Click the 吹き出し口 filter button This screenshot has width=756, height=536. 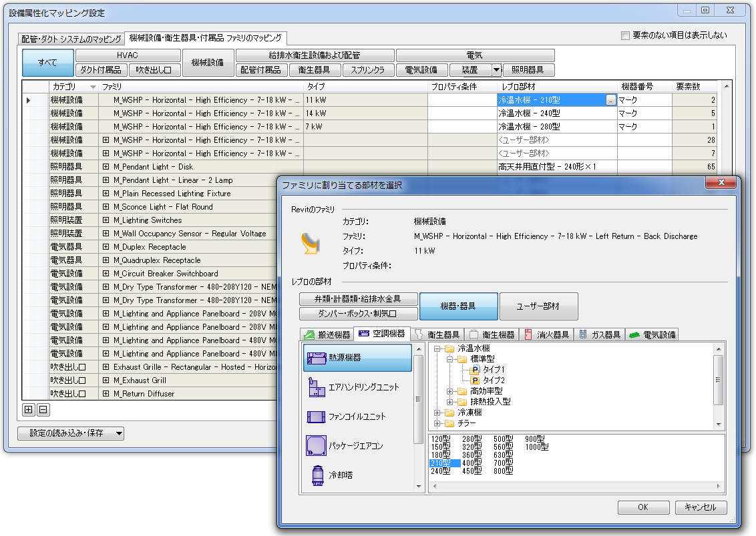pyautogui.click(x=154, y=70)
